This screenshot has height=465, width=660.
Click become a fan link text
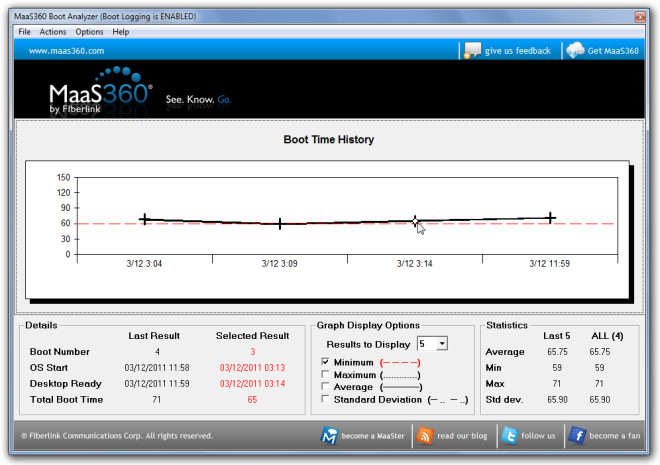coord(615,436)
